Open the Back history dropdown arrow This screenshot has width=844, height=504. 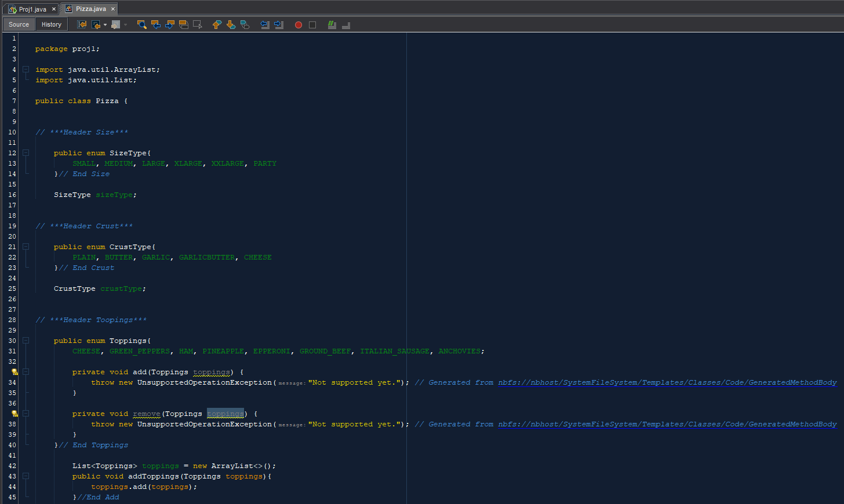[x=105, y=25]
